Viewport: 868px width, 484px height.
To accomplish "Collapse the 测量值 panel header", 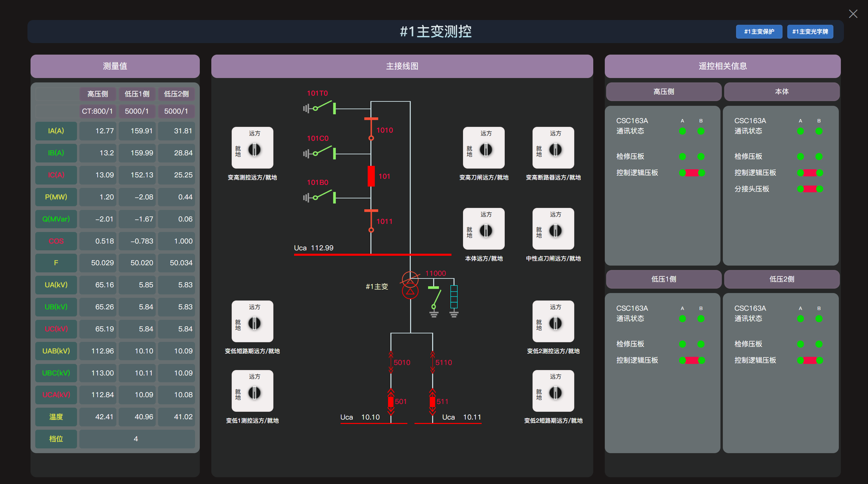I will (115, 66).
